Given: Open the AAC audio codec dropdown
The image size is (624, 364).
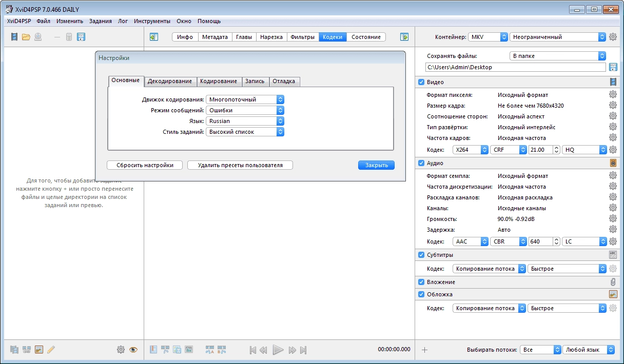Looking at the screenshot, I should (471, 241).
